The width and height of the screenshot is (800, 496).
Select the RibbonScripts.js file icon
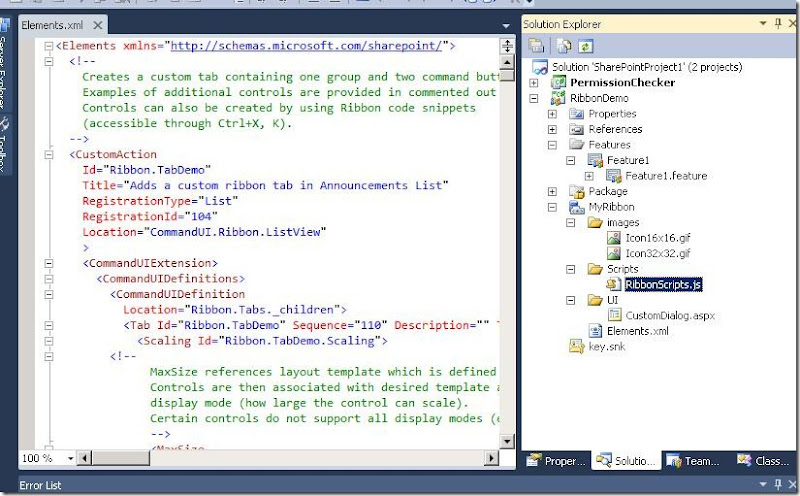(613, 285)
